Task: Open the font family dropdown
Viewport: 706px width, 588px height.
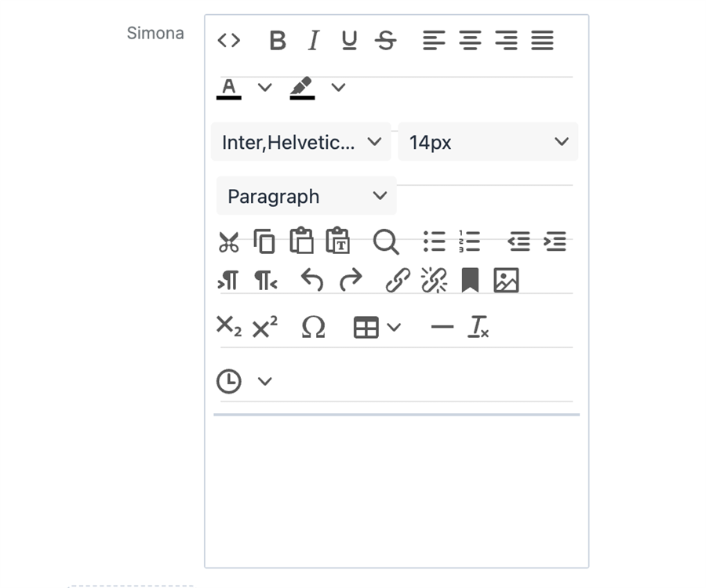Action: (x=300, y=142)
